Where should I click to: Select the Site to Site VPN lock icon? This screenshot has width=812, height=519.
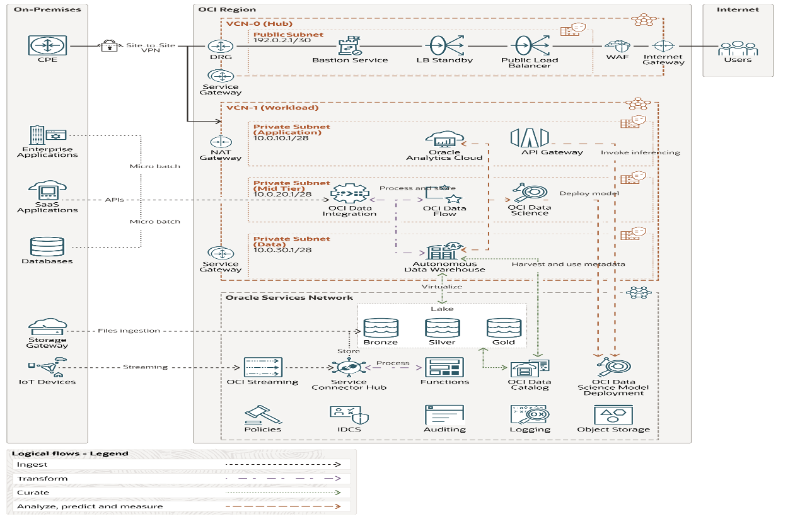tap(109, 46)
